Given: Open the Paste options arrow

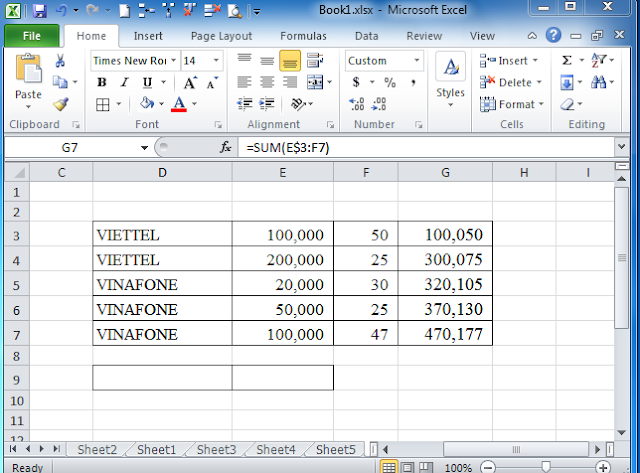Looking at the screenshot, I should click(x=28, y=107).
